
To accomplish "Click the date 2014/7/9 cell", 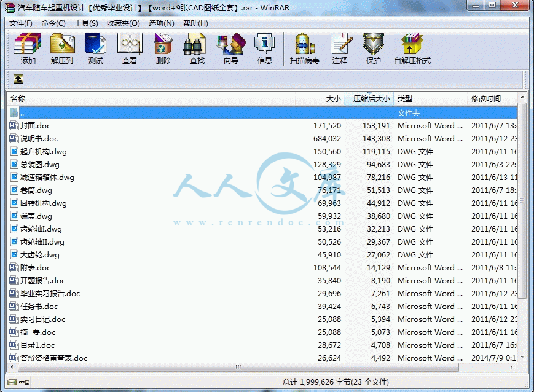I will pos(493,358).
